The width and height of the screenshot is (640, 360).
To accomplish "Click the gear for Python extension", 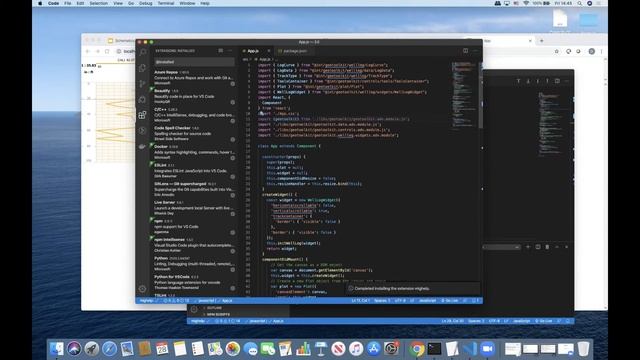I will tap(233, 269).
